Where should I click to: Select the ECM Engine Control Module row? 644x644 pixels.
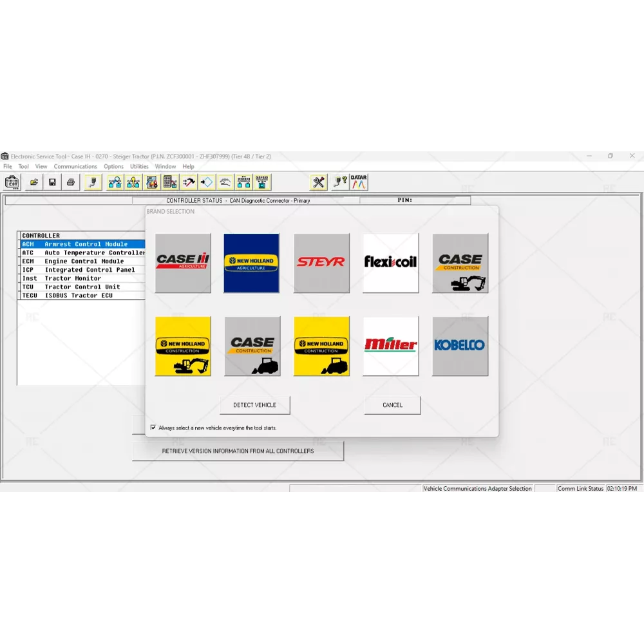84,261
